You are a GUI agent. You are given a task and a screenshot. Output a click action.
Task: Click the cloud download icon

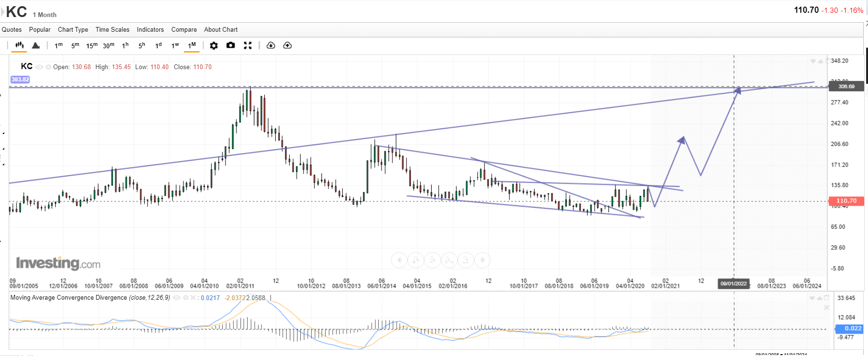point(271,45)
